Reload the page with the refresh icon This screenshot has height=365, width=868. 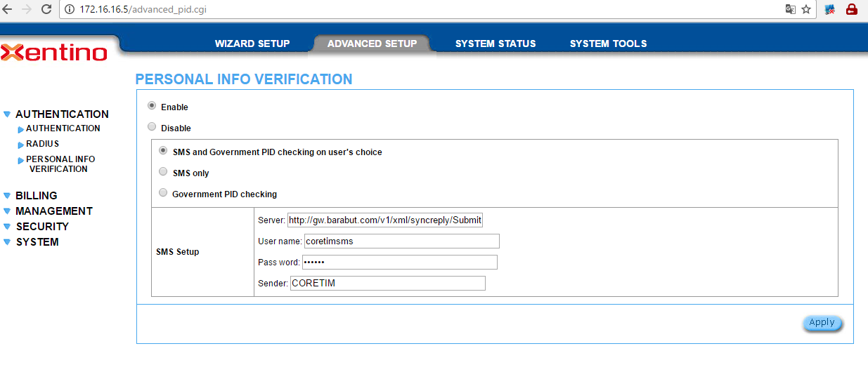point(46,10)
